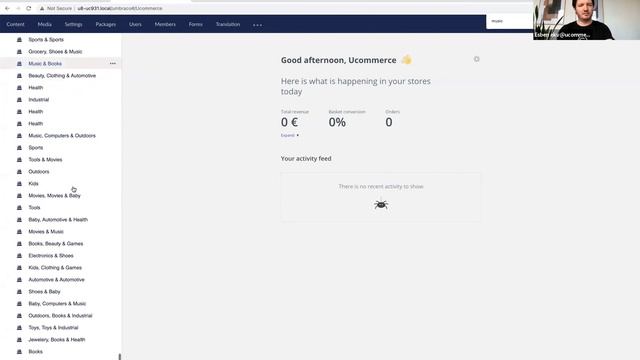The width and height of the screenshot is (640, 360).
Task: Select Kids tree item
Action: tap(33, 184)
